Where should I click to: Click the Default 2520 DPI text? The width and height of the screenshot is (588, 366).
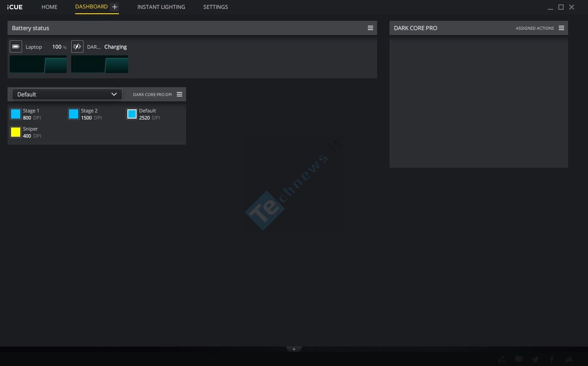coord(149,114)
